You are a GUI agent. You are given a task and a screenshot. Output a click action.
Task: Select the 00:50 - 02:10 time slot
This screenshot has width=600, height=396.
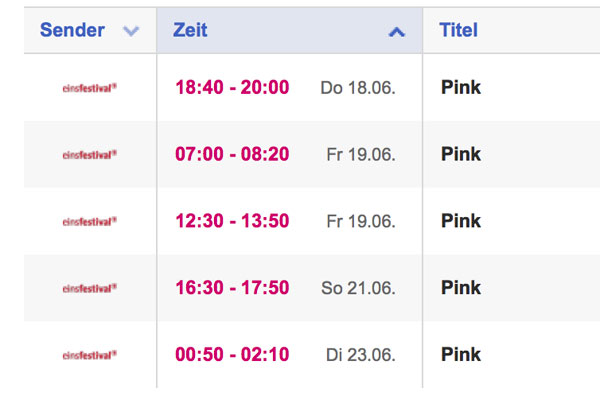232,354
